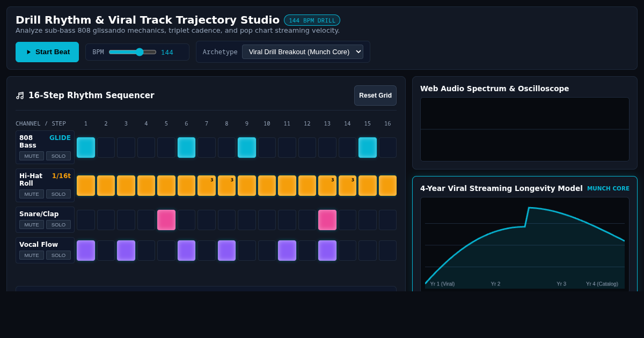Mute the Vocal Flow channel
Image resolution: width=644 pixels, height=338 pixels.
(32, 255)
